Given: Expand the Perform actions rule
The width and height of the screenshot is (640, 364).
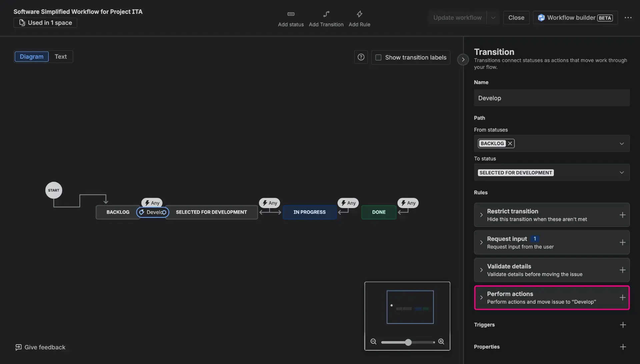Looking at the screenshot, I should coord(481,297).
